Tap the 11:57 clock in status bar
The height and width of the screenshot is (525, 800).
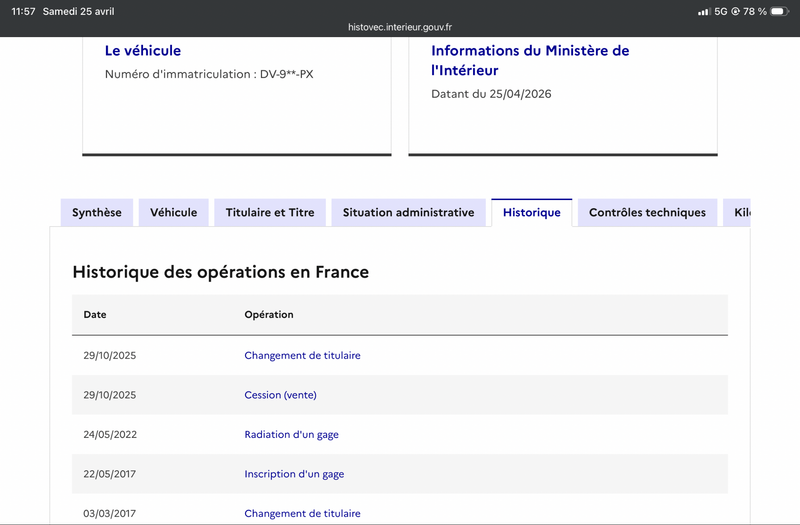(23, 11)
